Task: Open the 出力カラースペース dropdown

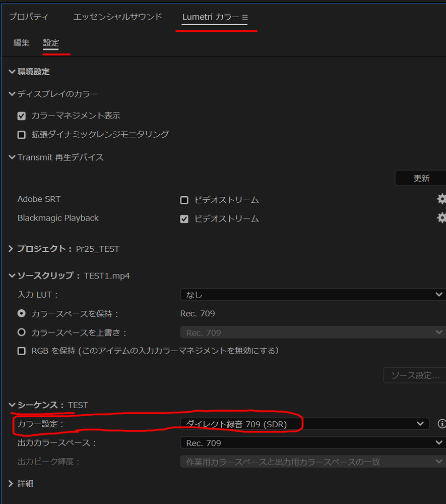Action: (312, 442)
